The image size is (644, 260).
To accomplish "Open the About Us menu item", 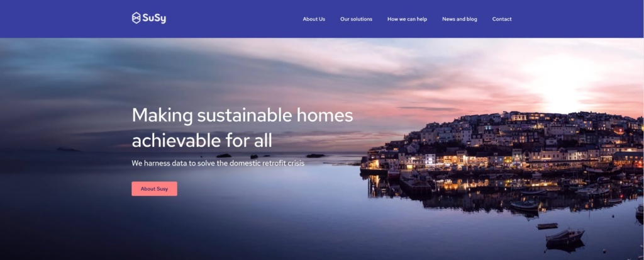I will (x=314, y=19).
